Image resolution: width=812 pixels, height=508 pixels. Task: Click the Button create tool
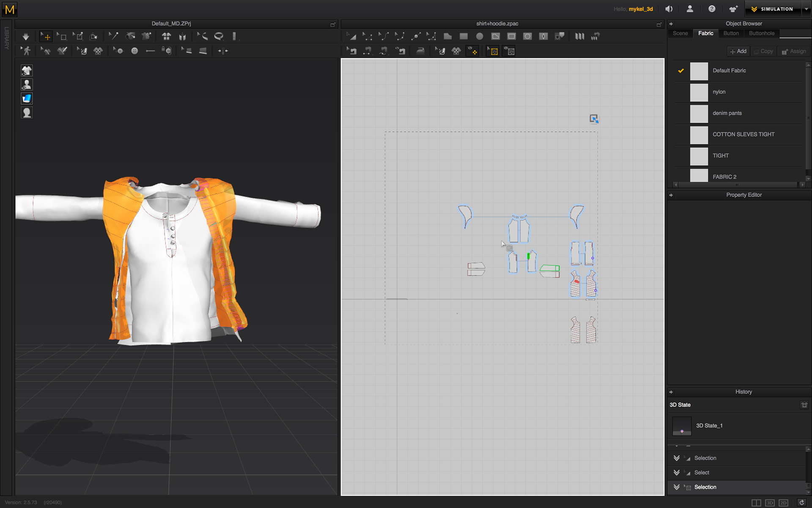coord(134,51)
